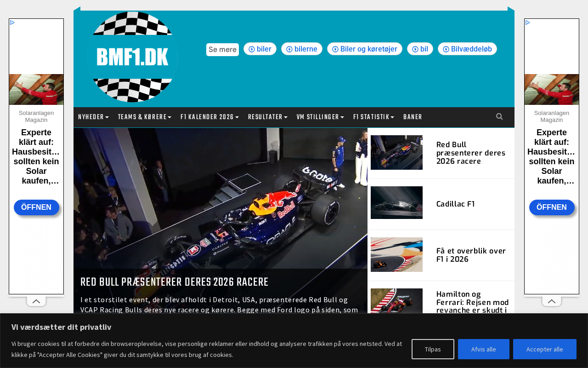Click the Hamilton og Ferrari thumbnail
The height and width of the screenshot is (368, 588).
[396, 301]
